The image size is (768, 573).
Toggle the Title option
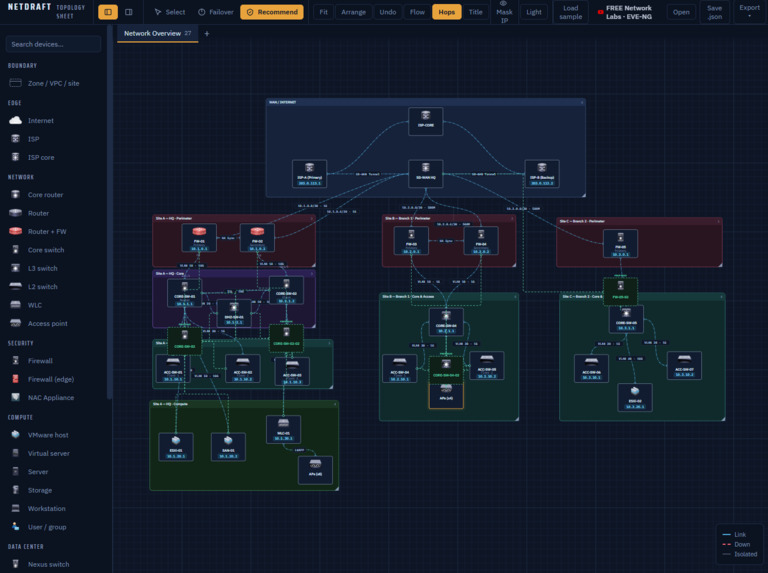[x=476, y=12]
